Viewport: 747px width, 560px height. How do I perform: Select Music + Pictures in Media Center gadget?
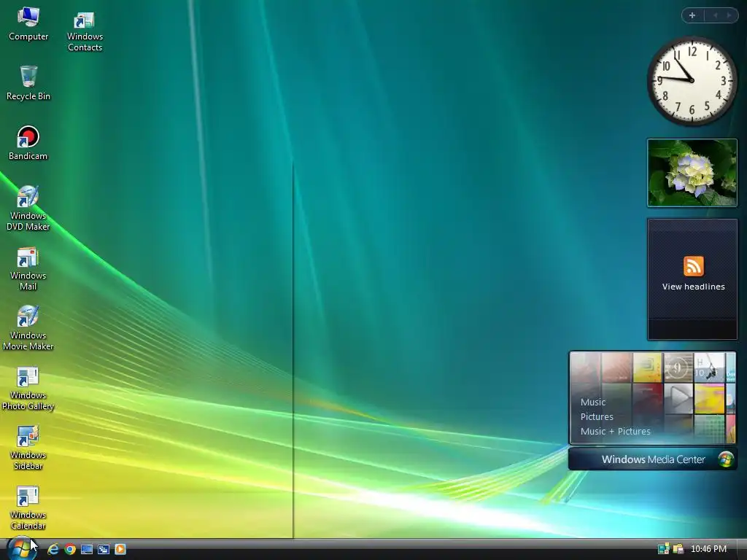615,432
